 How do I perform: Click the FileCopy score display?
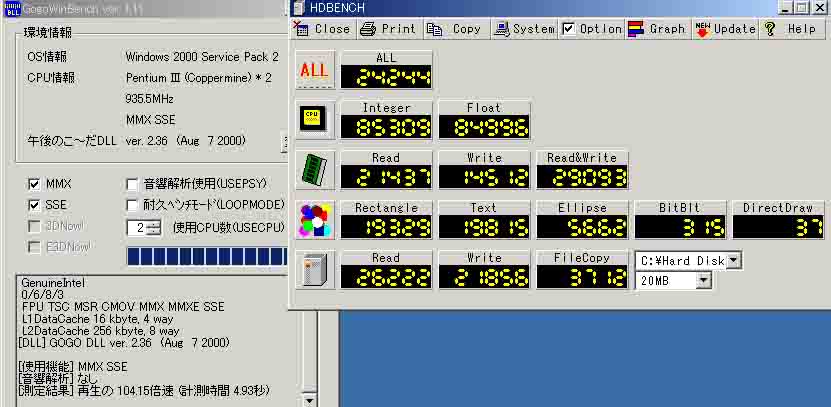[582, 277]
